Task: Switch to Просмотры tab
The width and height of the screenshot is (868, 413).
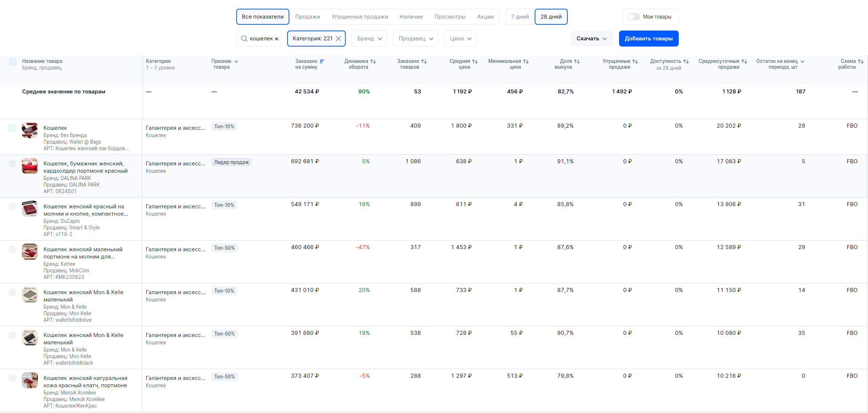Action: 450,17
